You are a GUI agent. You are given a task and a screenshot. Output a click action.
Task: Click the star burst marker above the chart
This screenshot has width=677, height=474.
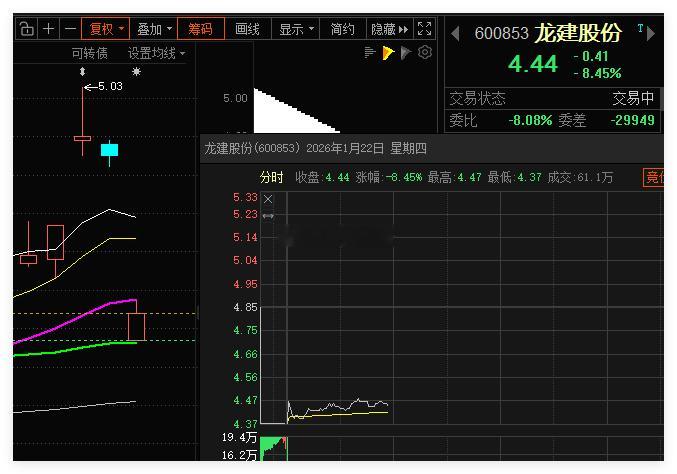point(136,71)
